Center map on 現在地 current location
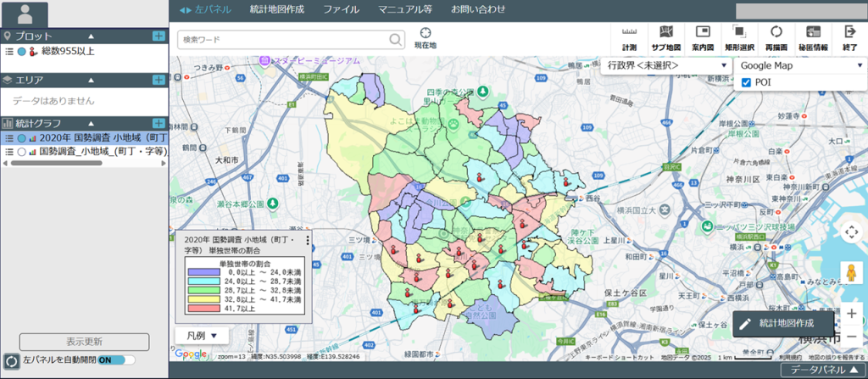Viewport: 868px width, 379px height. point(425,37)
